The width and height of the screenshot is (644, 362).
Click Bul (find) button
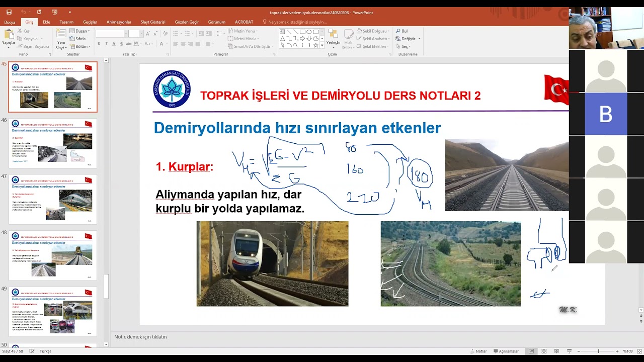pyautogui.click(x=401, y=31)
